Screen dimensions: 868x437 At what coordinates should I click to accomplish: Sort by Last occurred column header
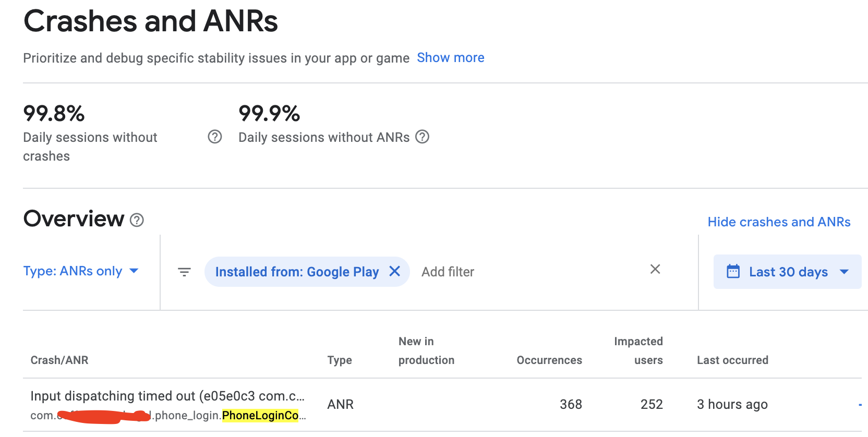coord(732,360)
